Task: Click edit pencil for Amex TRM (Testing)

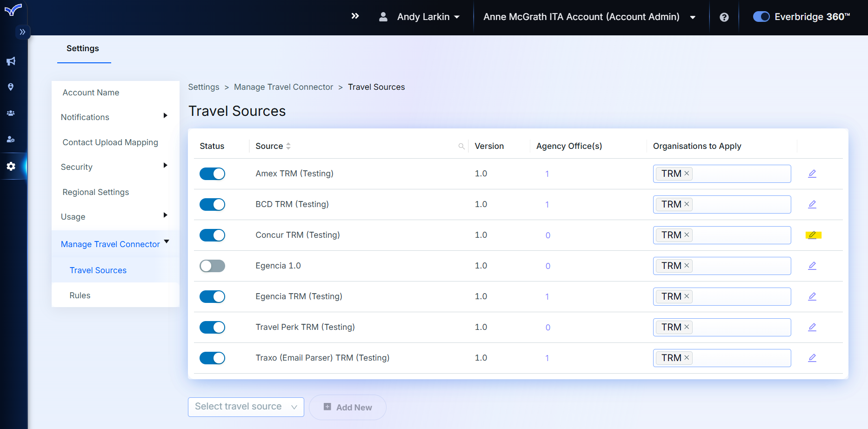Action: [812, 174]
